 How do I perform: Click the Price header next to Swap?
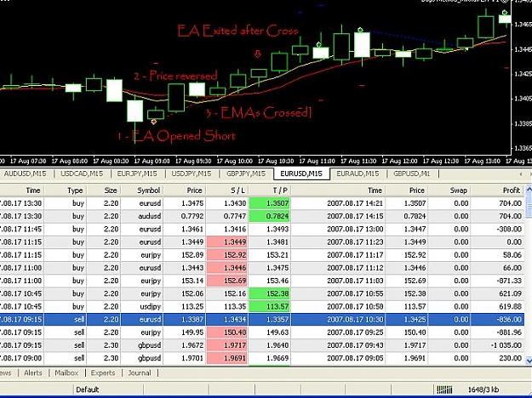[407, 190]
